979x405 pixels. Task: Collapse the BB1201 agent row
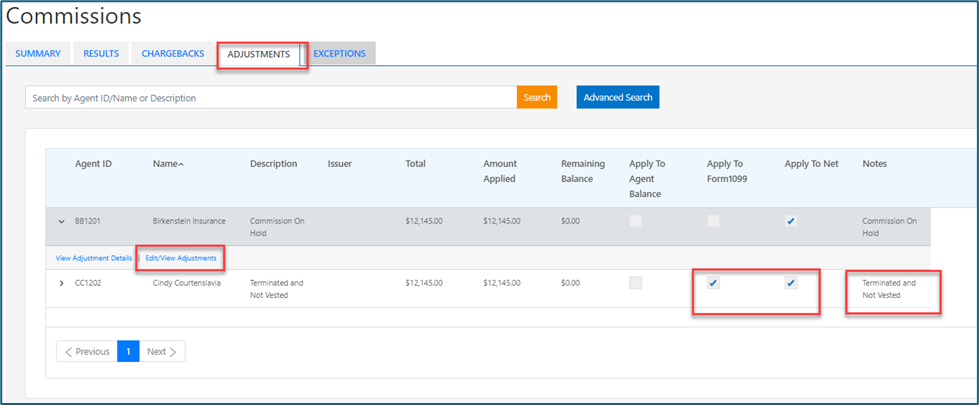(62, 221)
